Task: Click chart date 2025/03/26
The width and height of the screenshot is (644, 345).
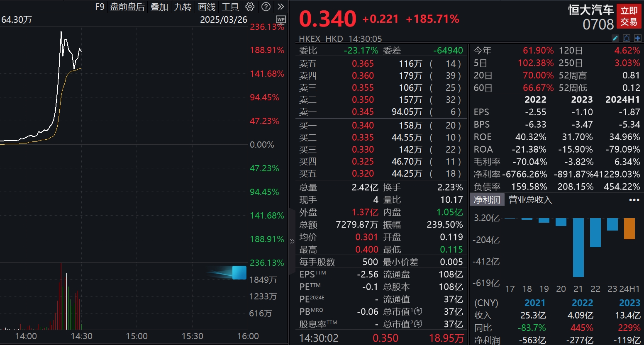Action: click(224, 19)
